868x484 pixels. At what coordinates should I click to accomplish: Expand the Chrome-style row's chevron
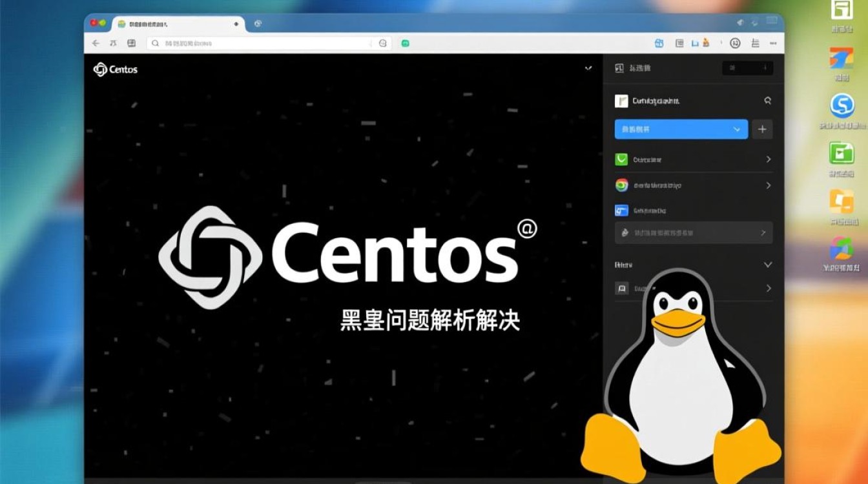(x=769, y=185)
